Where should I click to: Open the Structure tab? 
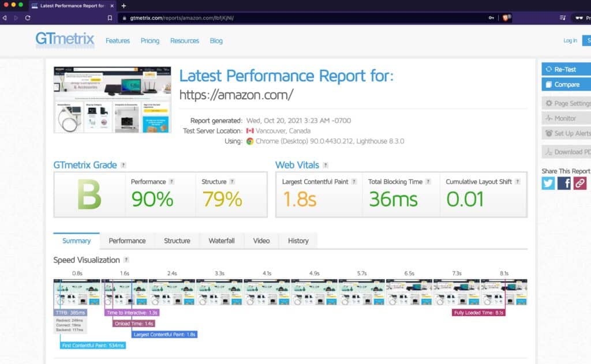tap(177, 241)
